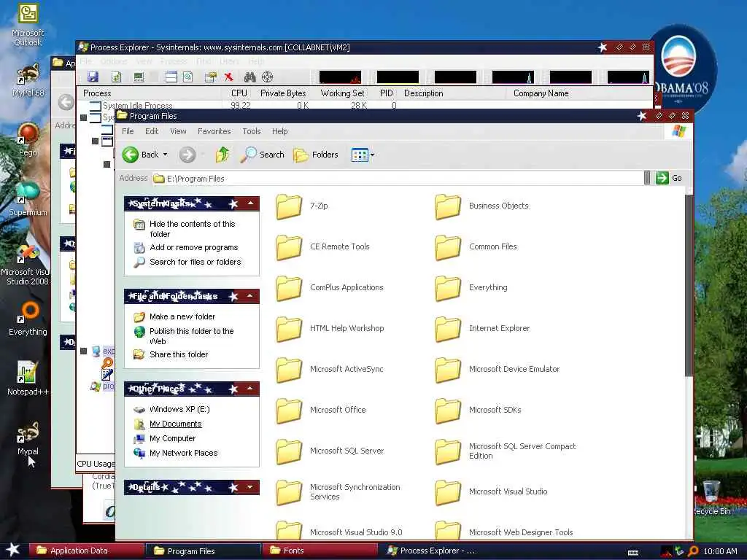Screen dimensions: 747x560
Task: Click Make a new folder link
Action: tap(182, 316)
